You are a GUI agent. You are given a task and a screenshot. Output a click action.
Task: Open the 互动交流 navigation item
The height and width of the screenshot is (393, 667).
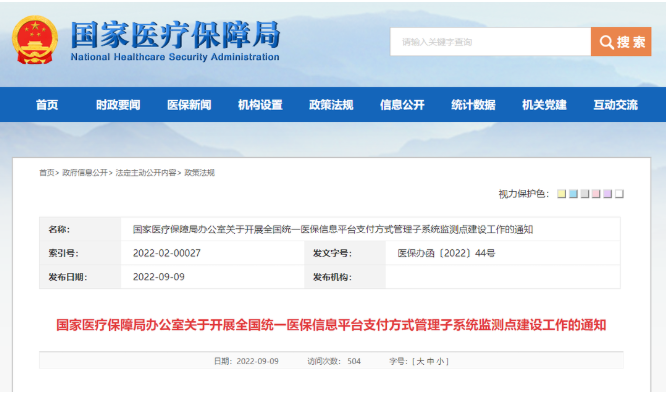[616, 105]
